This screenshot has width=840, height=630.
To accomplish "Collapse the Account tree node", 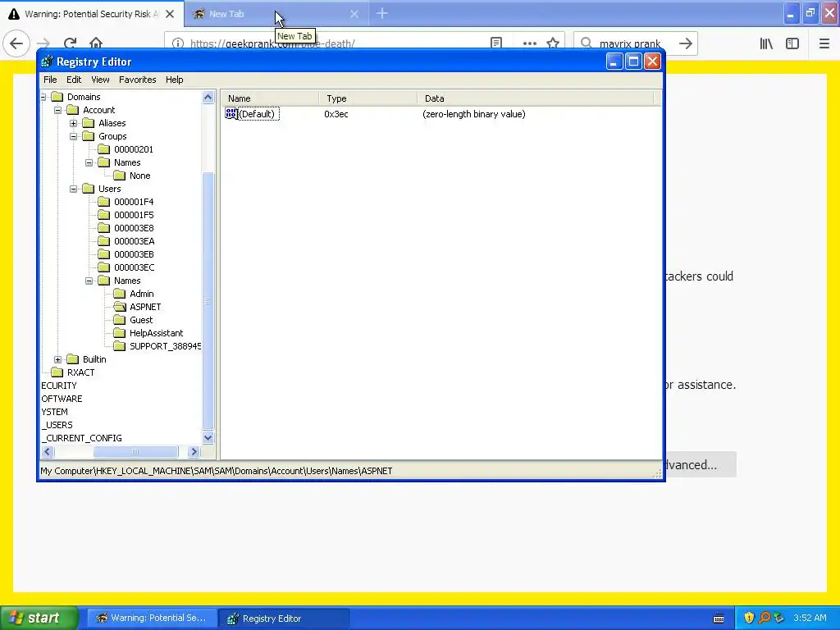I will coord(58,110).
